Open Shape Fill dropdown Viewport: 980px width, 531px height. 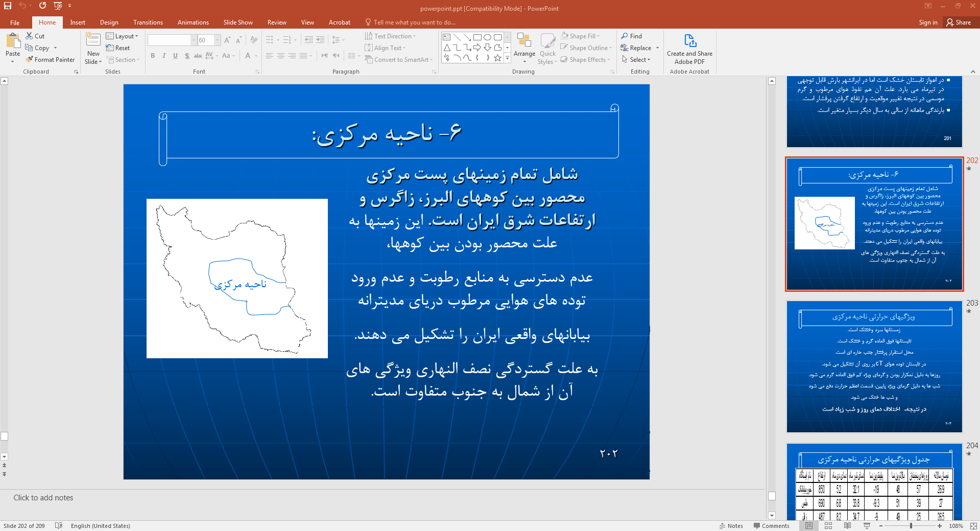click(x=581, y=36)
